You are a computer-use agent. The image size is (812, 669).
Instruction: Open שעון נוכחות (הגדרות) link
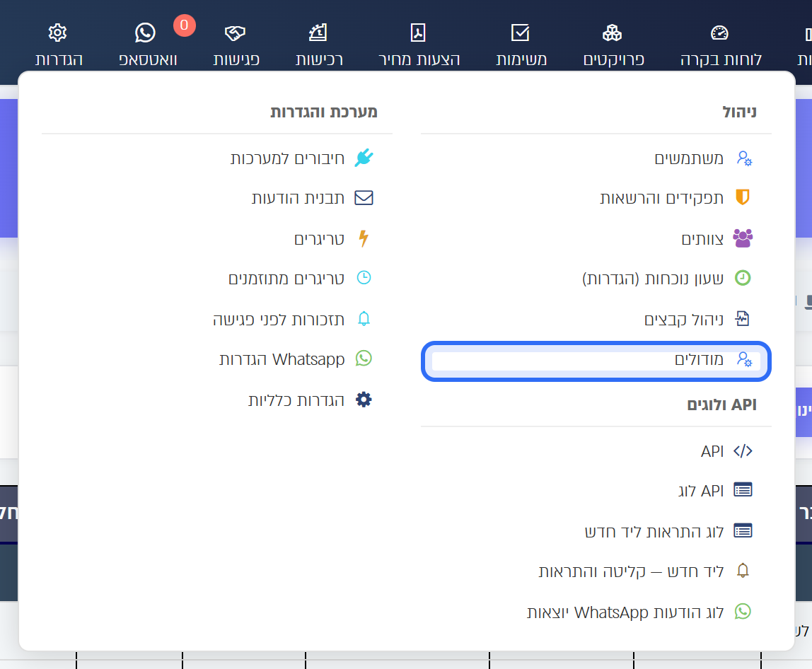(x=652, y=279)
